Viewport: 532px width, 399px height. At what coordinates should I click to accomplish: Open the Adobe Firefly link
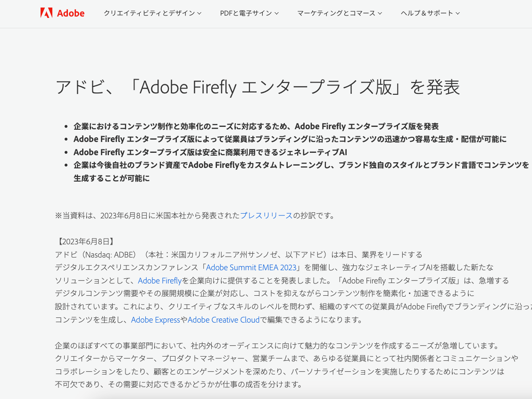click(159, 281)
